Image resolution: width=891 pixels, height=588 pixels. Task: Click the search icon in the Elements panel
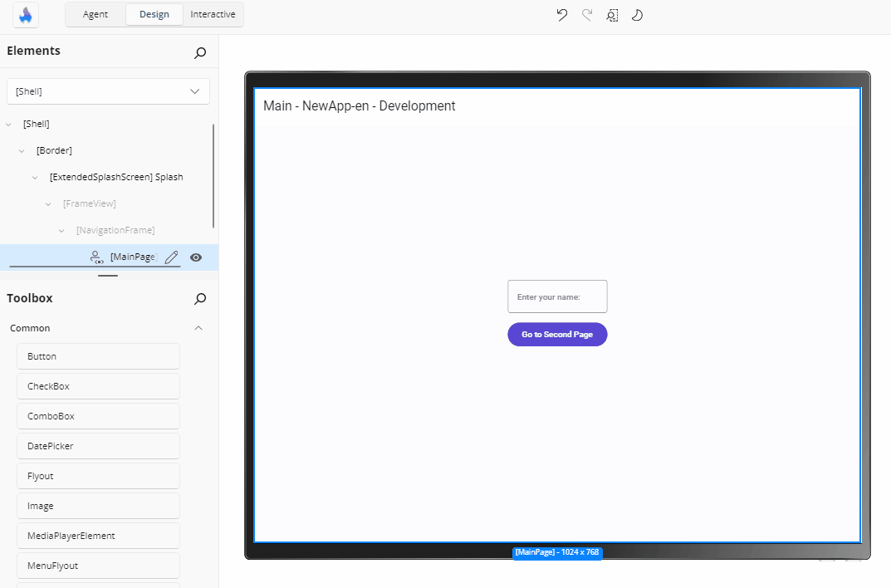pyautogui.click(x=199, y=52)
